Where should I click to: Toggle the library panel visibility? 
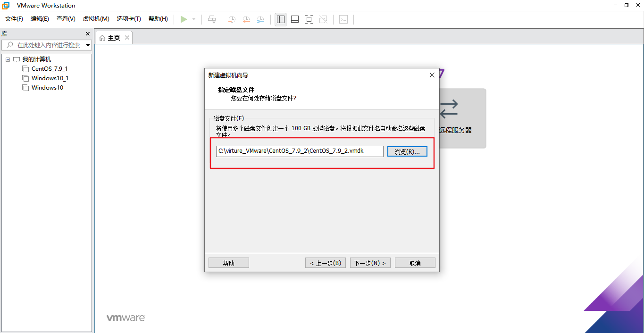click(x=280, y=19)
